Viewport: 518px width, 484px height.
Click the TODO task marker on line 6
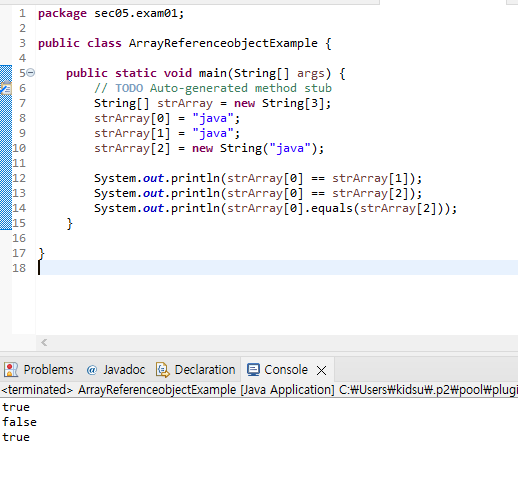[6, 88]
